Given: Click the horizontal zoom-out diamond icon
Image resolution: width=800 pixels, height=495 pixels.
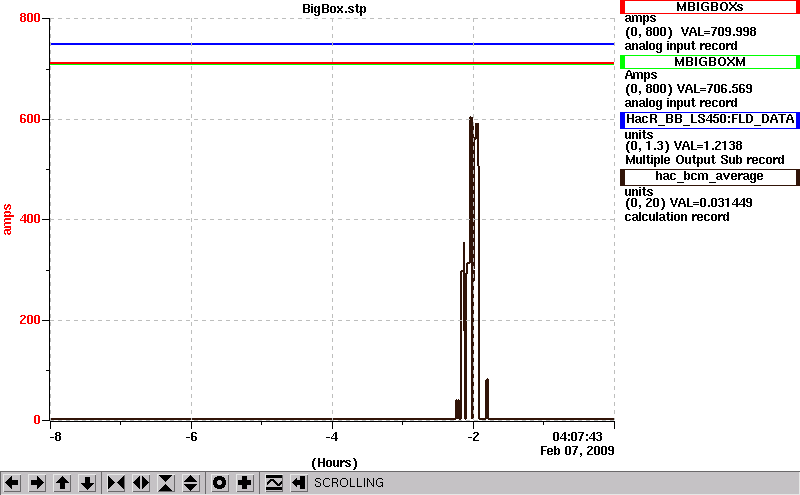Looking at the screenshot, I should 141,483.
